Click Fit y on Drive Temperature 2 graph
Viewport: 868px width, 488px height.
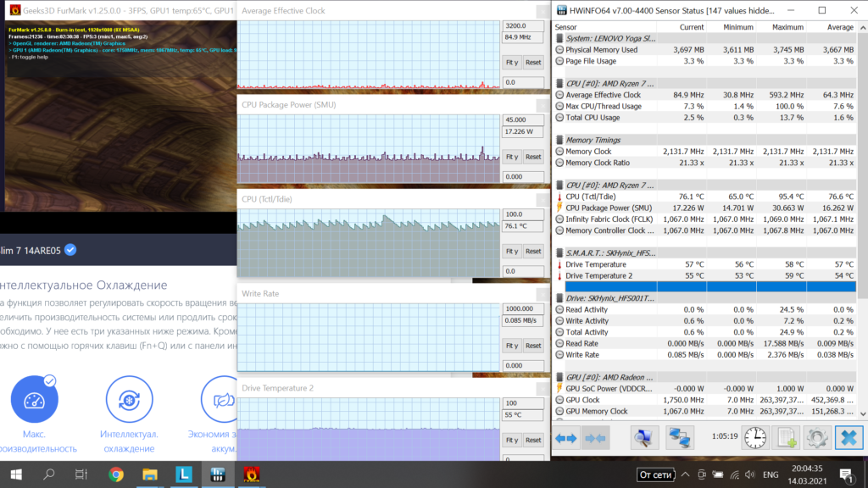[x=512, y=441]
